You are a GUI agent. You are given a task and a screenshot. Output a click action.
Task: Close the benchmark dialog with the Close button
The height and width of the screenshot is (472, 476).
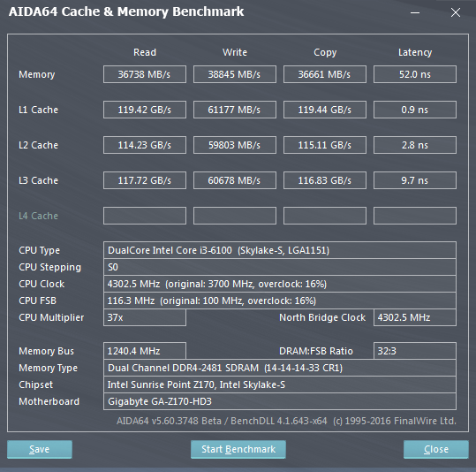tap(436, 449)
